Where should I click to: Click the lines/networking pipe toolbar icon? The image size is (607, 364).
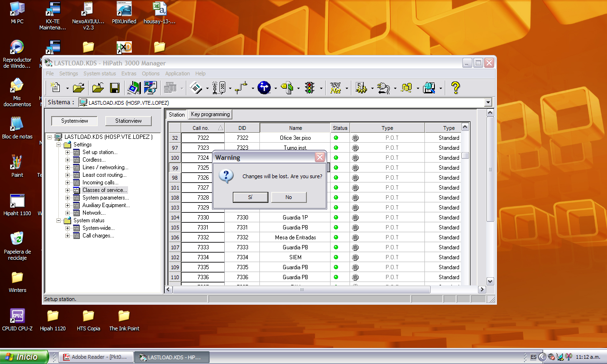[242, 88]
